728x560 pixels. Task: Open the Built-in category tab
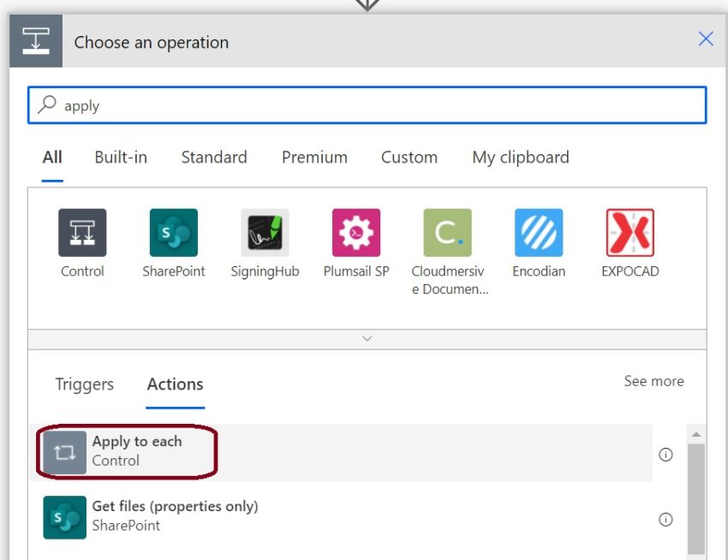click(120, 158)
